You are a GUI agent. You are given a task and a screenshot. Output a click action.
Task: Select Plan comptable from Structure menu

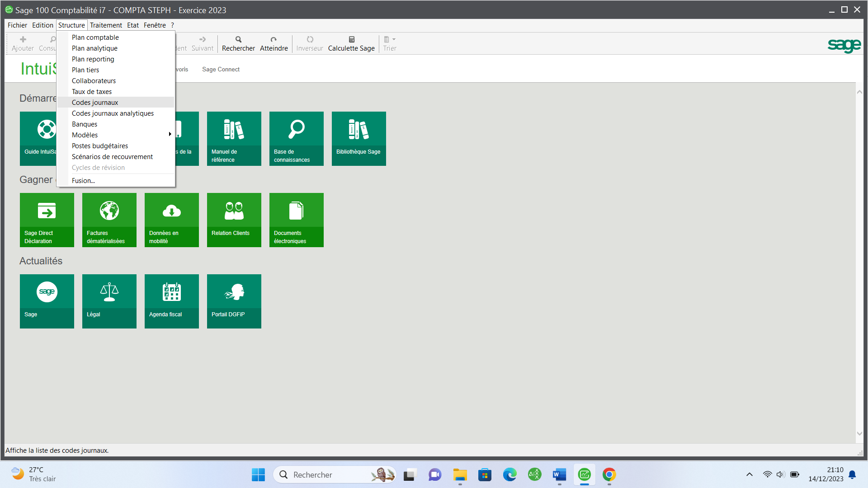coord(116,38)
